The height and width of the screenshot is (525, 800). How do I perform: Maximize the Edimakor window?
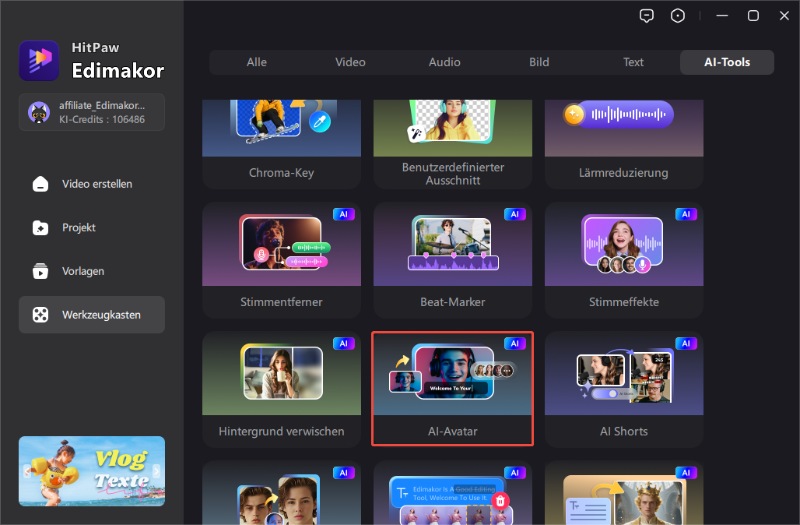753,16
